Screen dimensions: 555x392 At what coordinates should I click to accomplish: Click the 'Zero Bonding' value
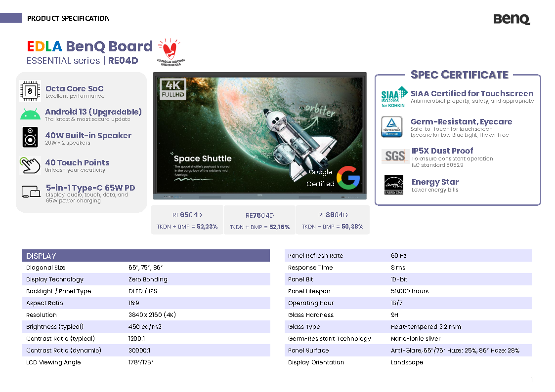148,279
